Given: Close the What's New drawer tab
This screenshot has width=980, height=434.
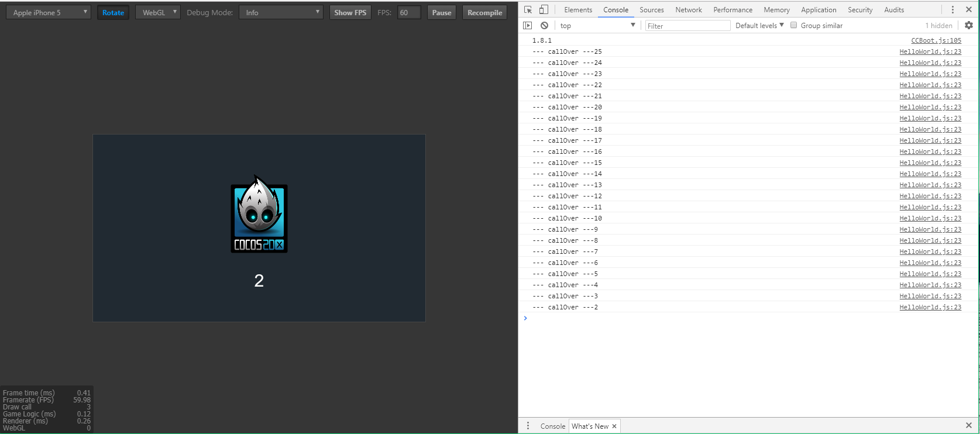Looking at the screenshot, I should (x=614, y=426).
